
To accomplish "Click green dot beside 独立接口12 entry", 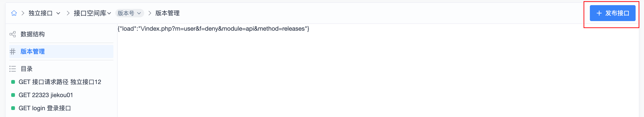I will tap(13, 82).
